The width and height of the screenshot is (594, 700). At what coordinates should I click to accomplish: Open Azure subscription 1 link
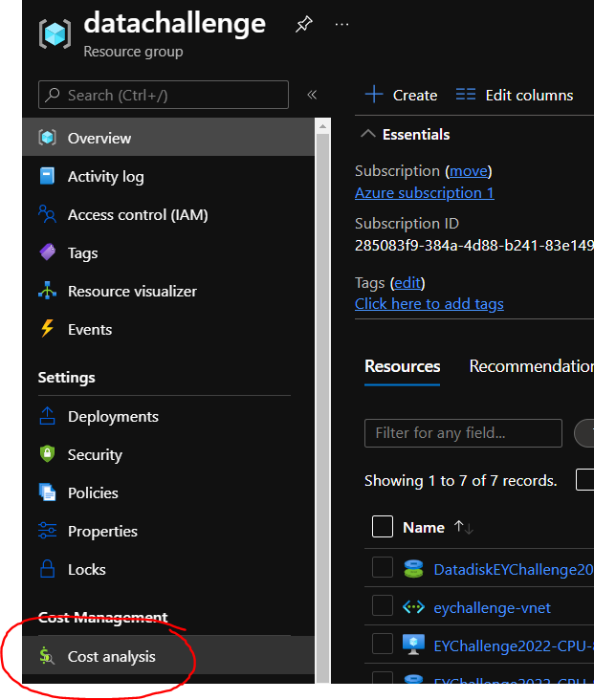pos(425,193)
